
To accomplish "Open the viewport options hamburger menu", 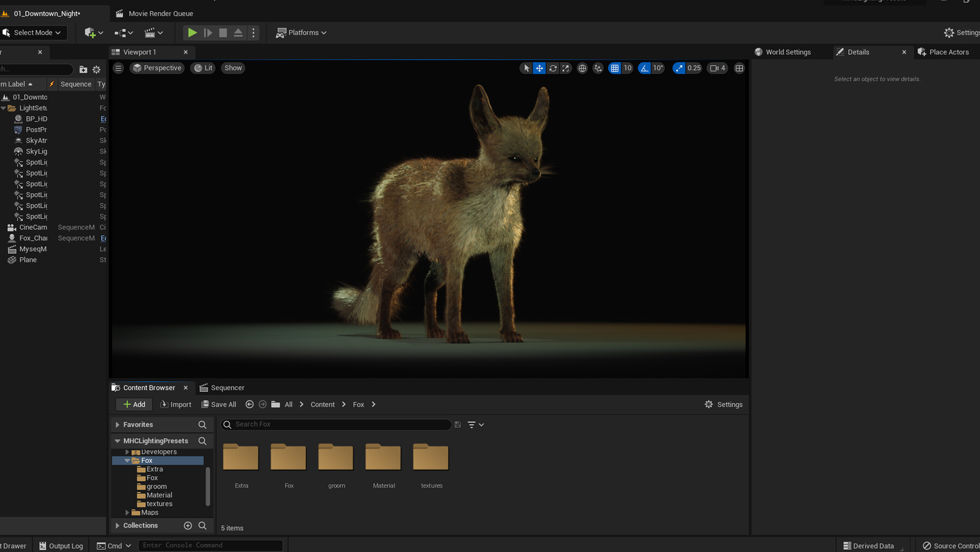I will pos(118,68).
